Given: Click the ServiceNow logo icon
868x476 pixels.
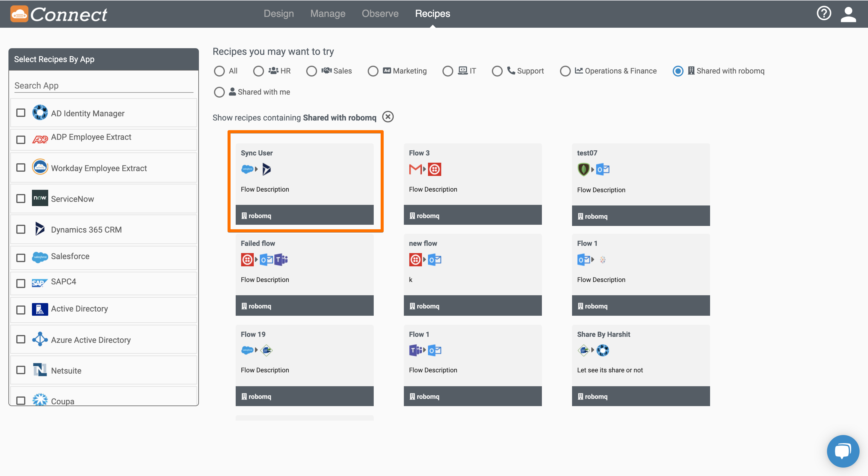Looking at the screenshot, I should [x=40, y=198].
